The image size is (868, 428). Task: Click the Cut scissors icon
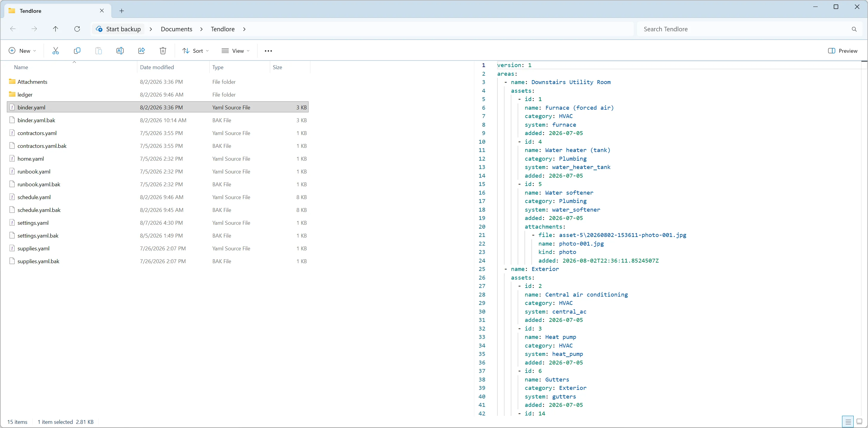coord(56,51)
